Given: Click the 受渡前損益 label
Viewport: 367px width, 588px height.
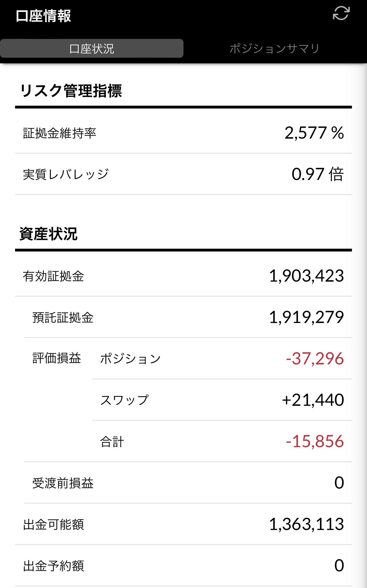Looking at the screenshot, I should (x=63, y=483).
